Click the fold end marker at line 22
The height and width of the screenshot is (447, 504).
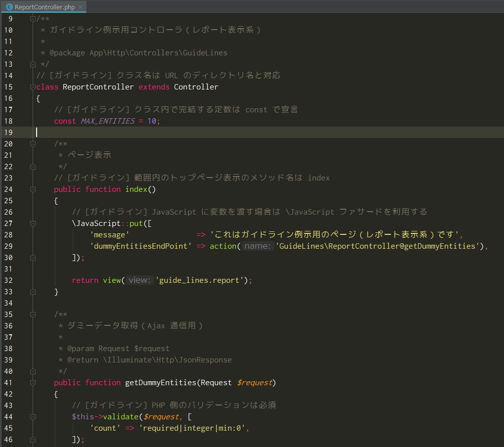pyautogui.click(x=33, y=167)
